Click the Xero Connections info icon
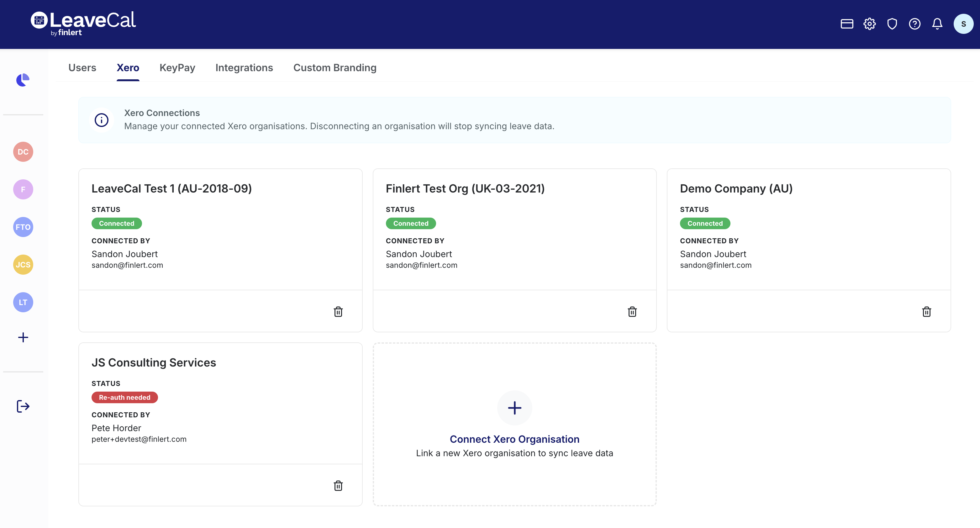Image resolution: width=980 pixels, height=528 pixels. 102,120
